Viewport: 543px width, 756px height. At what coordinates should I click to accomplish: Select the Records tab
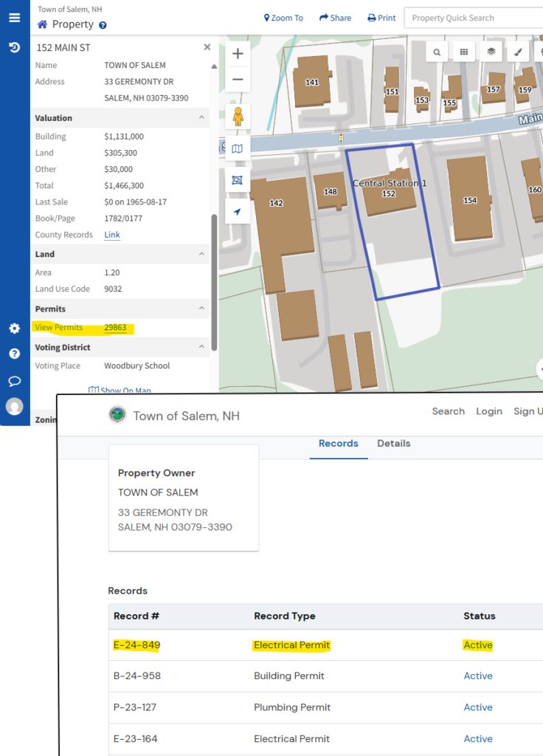pyautogui.click(x=338, y=444)
